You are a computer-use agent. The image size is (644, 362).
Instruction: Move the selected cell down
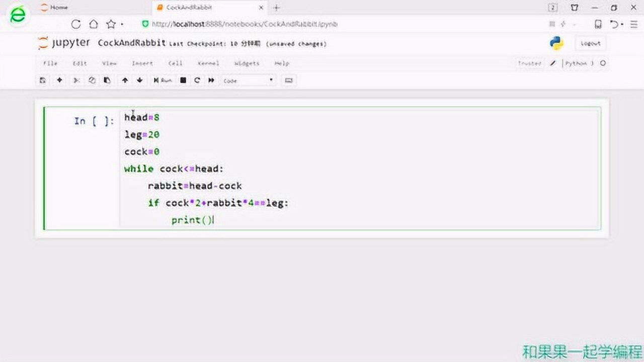140,80
